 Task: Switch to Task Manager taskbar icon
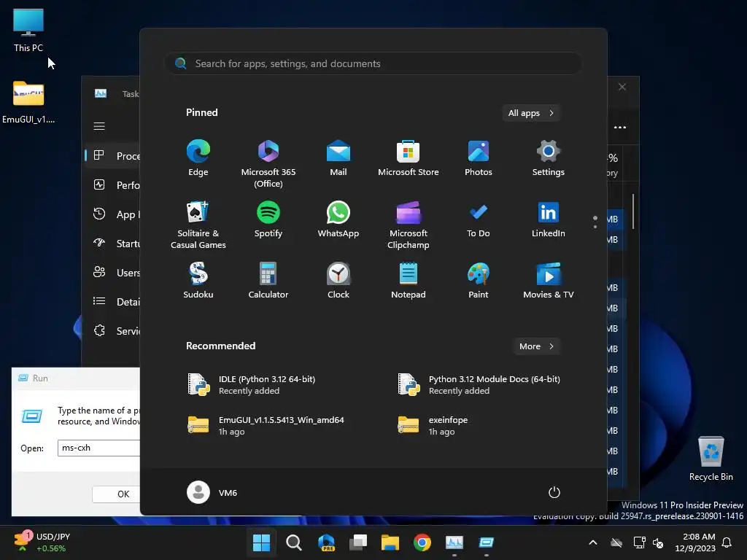coord(454,542)
